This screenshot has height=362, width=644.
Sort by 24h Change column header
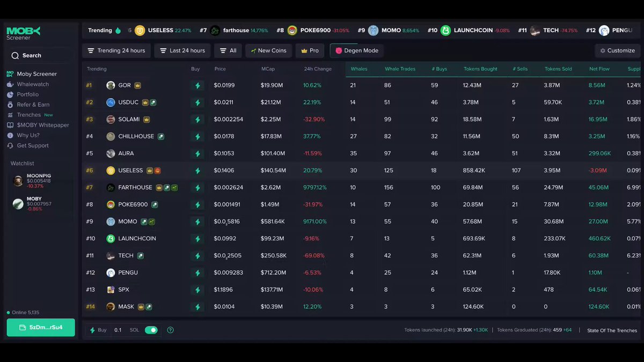click(x=317, y=69)
